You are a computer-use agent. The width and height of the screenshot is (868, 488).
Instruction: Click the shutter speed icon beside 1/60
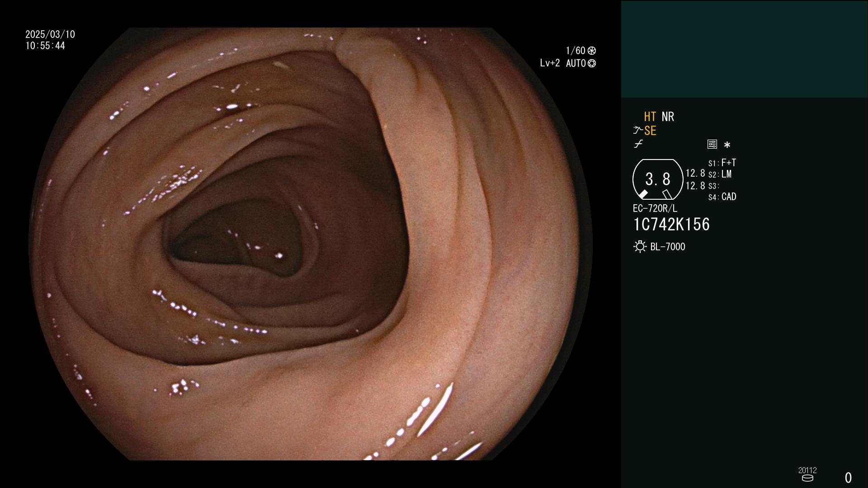(592, 51)
